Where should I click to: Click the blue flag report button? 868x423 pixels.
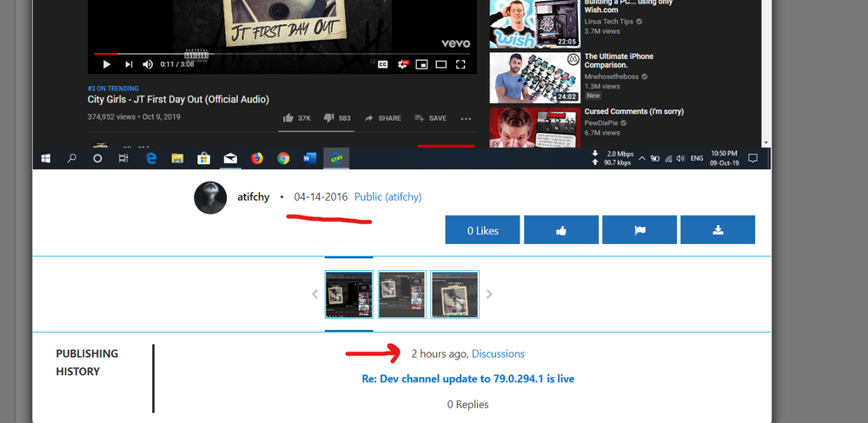click(x=639, y=230)
